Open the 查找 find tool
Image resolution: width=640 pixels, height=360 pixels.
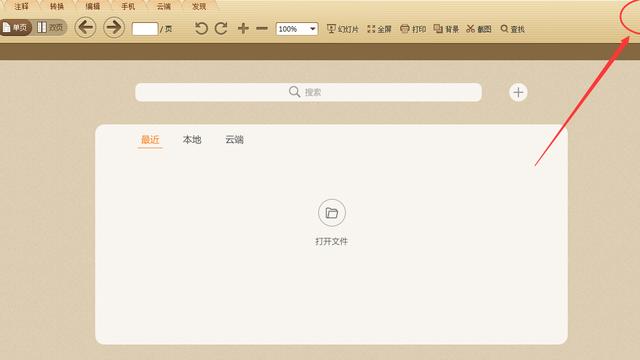(513, 29)
